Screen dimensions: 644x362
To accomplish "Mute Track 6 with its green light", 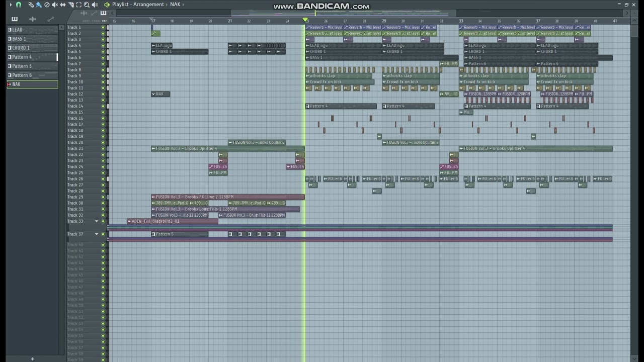I will pos(103,57).
